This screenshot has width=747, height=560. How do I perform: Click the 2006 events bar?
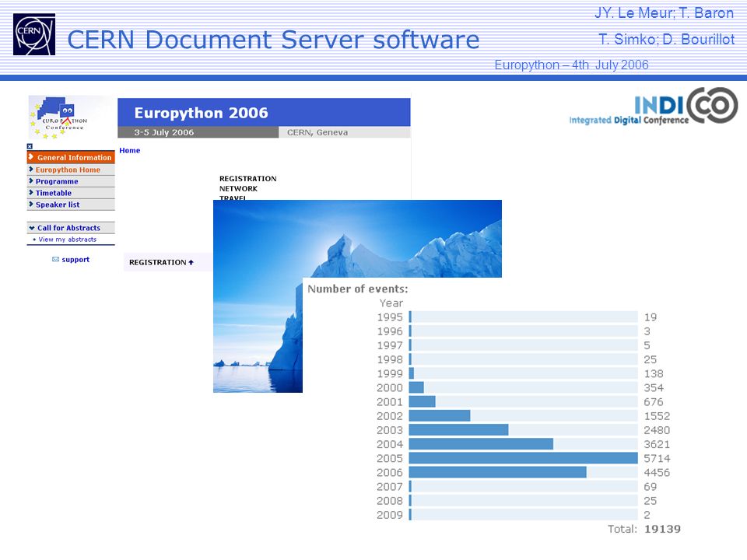(x=497, y=472)
